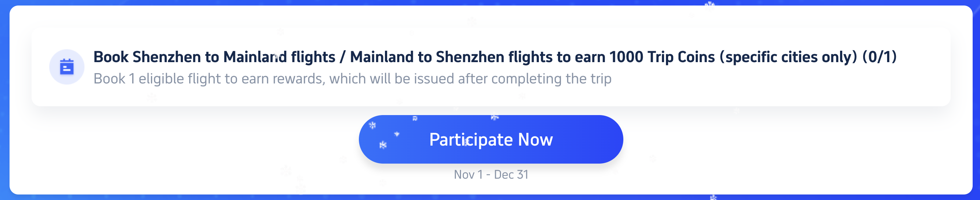Click the snowflake on the card's bottom edge
Viewport: 980px width, 200px height.
(713, 197)
